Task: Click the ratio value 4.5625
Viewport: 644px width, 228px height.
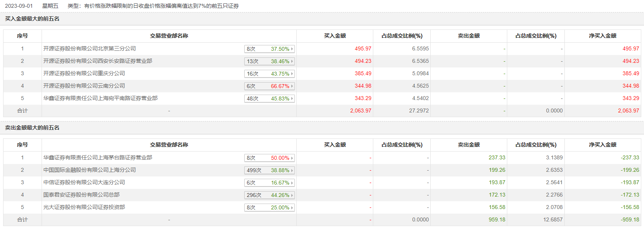Action: pos(420,86)
